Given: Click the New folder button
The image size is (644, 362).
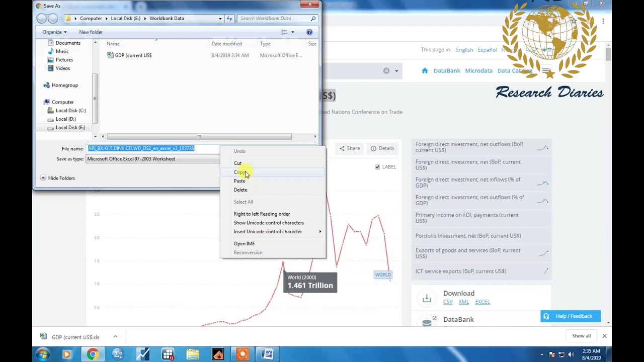Looking at the screenshot, I should point(91,32).
